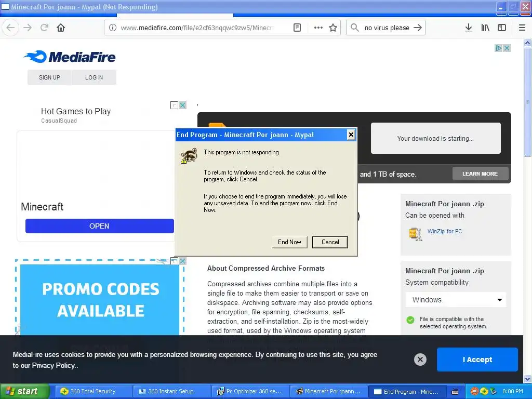Image resolution: width=532 pixels, height=399 pixels.
Task: Toggle the sidebar icon
Action: coord(502,28)
